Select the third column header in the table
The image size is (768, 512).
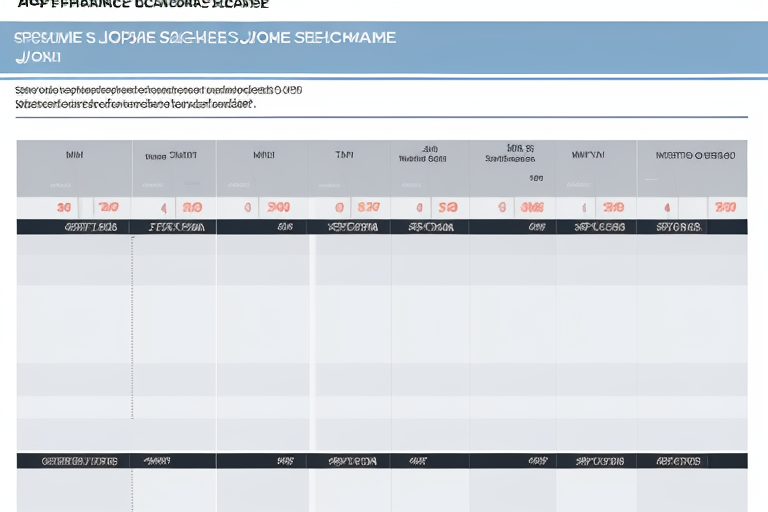(x=264, y=156)
